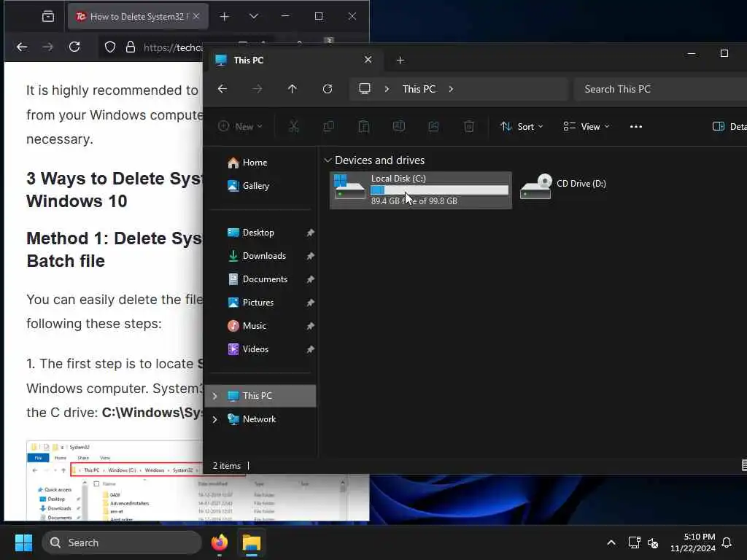The height and width of the screenshot is (560, 747).
Task: Click pin icon next to Music
Action: click(x=310, y=326)
